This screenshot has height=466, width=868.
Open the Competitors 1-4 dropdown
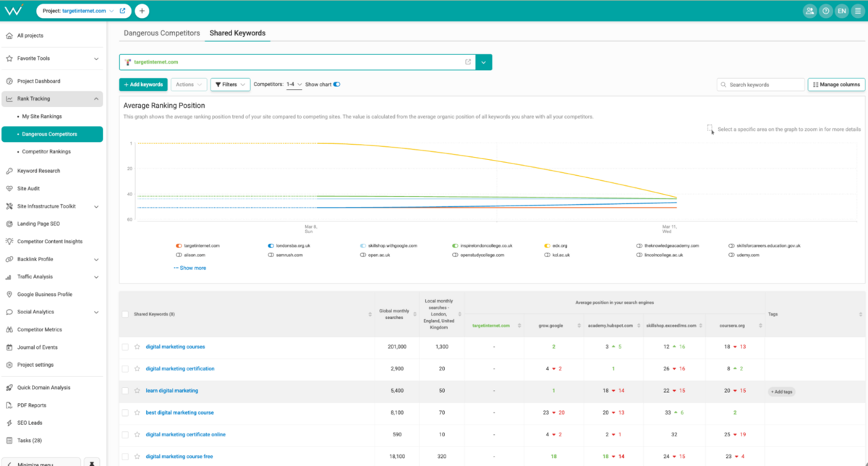pyautogui.click(x=294, y=85)
